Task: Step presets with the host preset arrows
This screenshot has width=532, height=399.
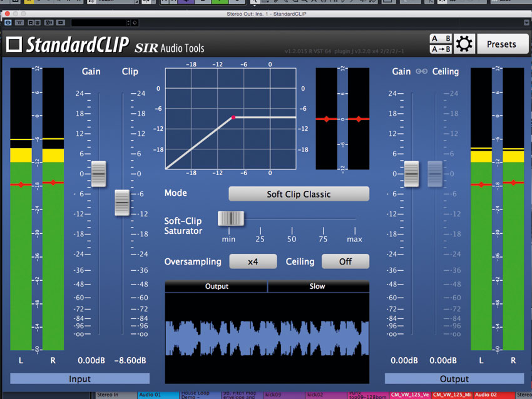Action: pyautogui.click(x=128, y=23)
